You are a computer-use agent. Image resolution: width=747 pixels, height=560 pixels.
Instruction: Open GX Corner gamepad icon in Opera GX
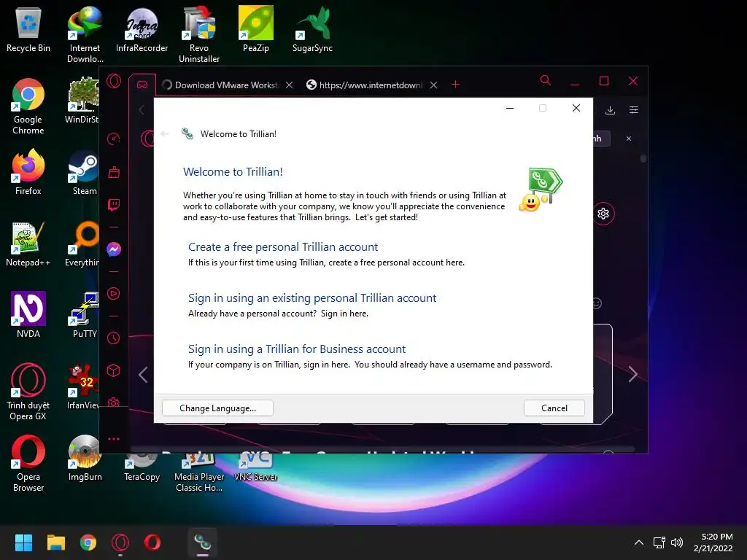tap(142, 85)
